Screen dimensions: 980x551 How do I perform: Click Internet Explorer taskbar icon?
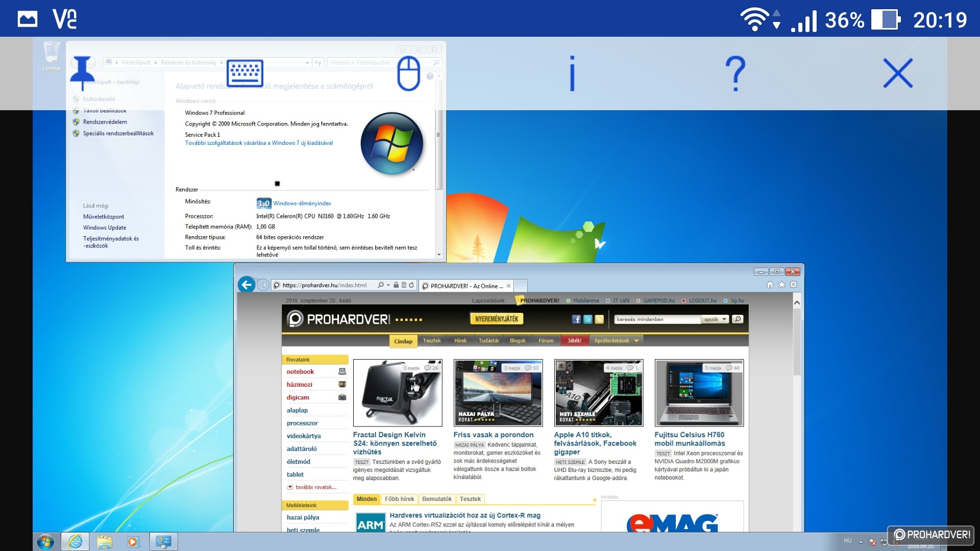(75, 541)
